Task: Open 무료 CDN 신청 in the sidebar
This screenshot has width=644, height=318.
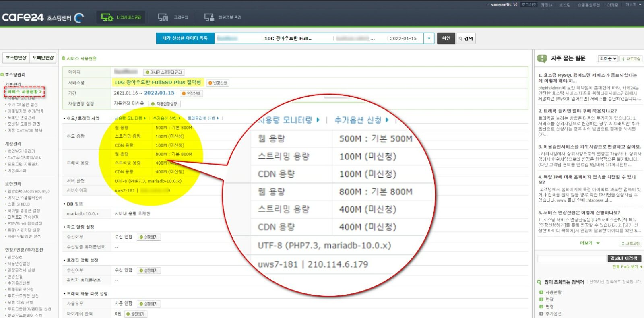Action: point(20,302)
